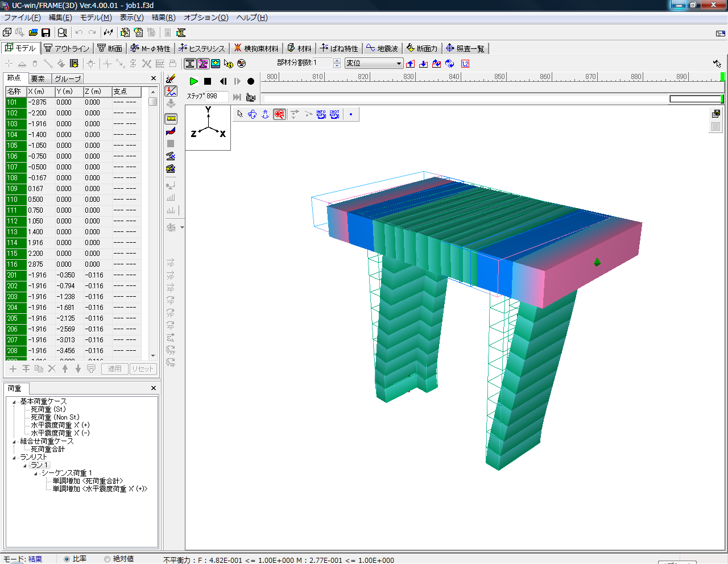The image size is (728, 564).
Task: Switch to the 要素 tab
Action: pos(38,78)
